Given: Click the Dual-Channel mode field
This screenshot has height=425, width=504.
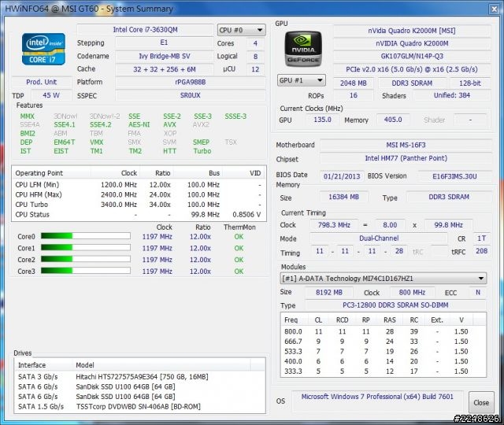Looking at the screenshot, I should point(379,238).
